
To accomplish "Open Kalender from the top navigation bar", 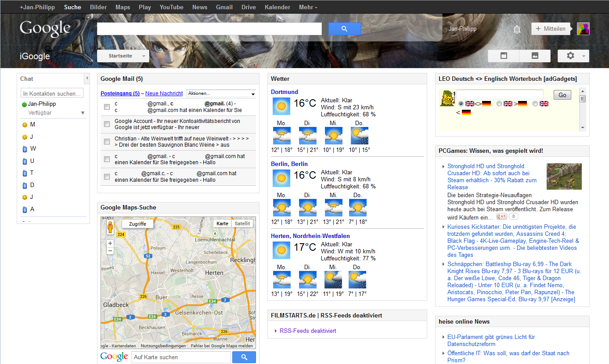I will [x=277, y=7].
